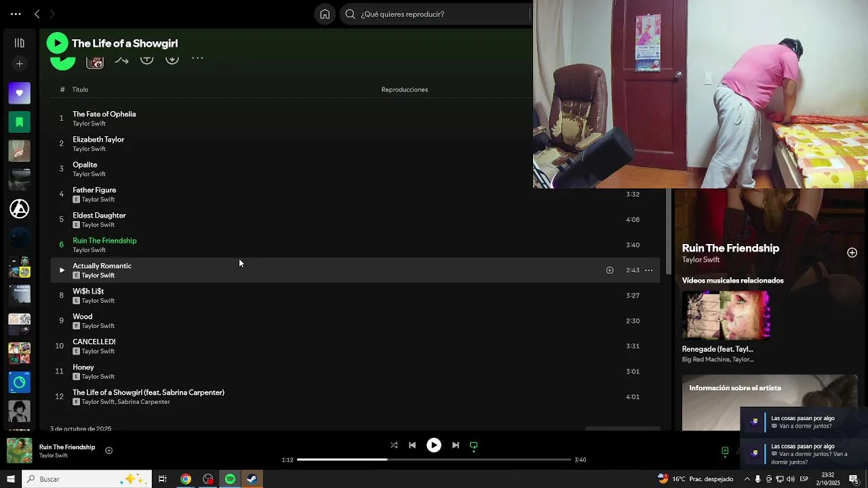868x488 pixels.
Task: Open Taylor Swift link under side panel title
Action: pos(701,260)
